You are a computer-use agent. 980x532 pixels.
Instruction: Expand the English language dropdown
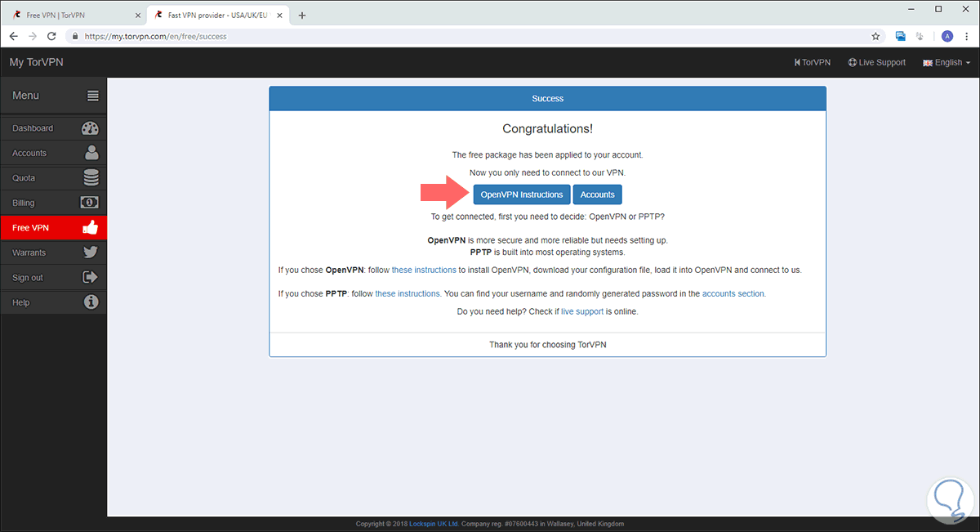coord(947,63)
